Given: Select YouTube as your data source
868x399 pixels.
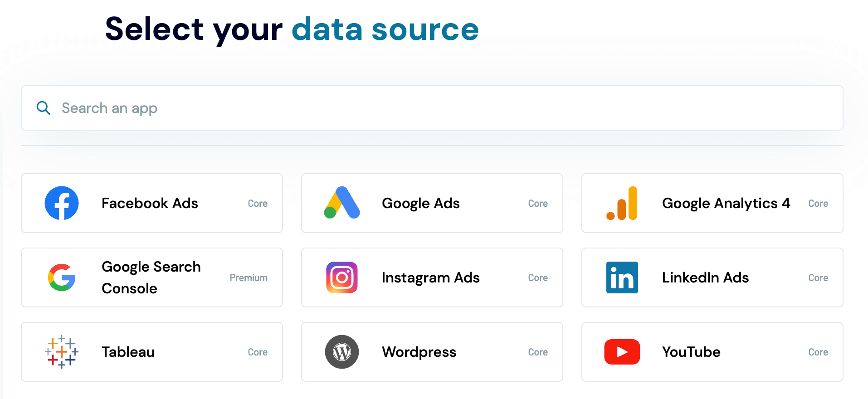Looking at the screenshot, I should [x=712, y=352].
